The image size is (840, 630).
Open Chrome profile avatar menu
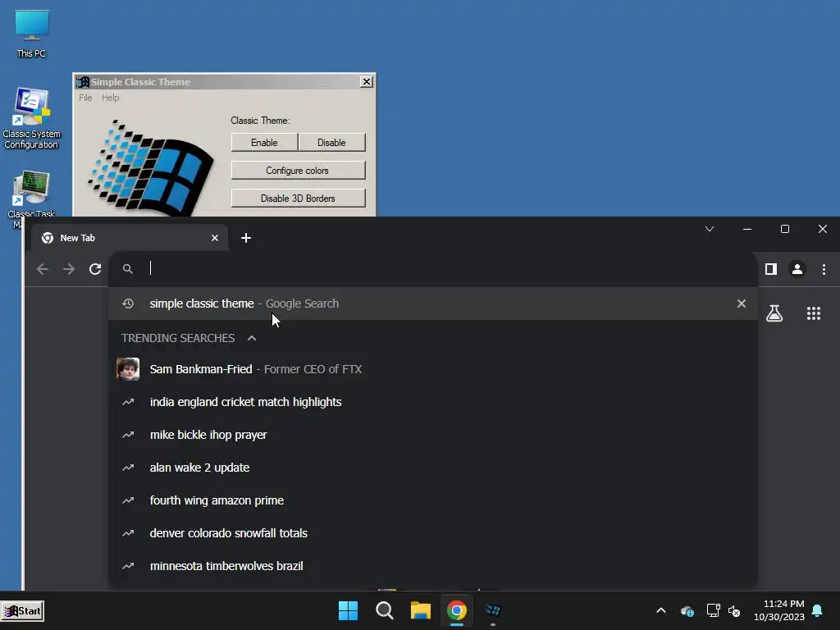[797, 269]
